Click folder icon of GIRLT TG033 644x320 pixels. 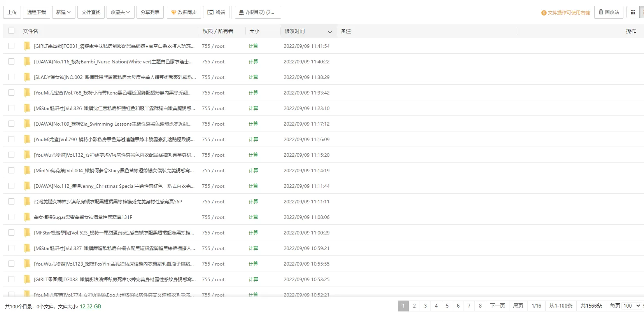pos(27,279)
